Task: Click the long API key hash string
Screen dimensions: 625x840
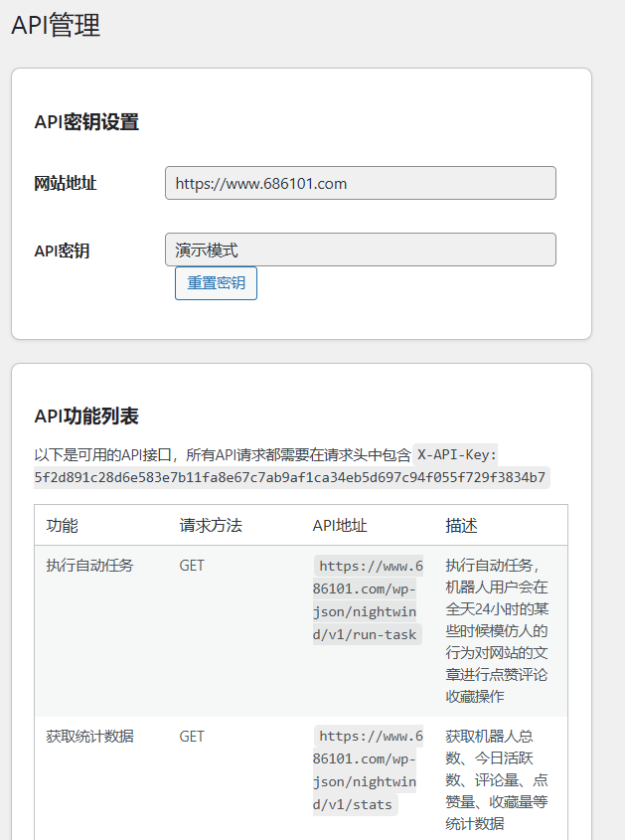Action: [290, 477]
